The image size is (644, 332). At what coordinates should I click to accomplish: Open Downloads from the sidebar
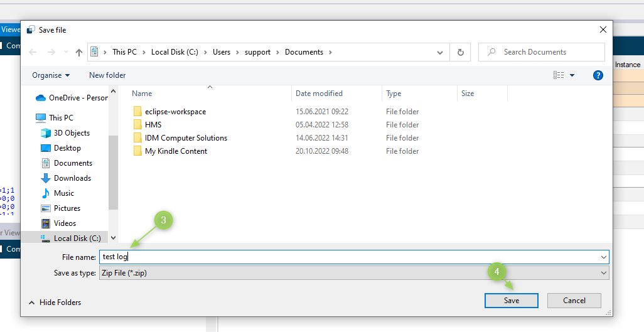[x=72, y=178]
